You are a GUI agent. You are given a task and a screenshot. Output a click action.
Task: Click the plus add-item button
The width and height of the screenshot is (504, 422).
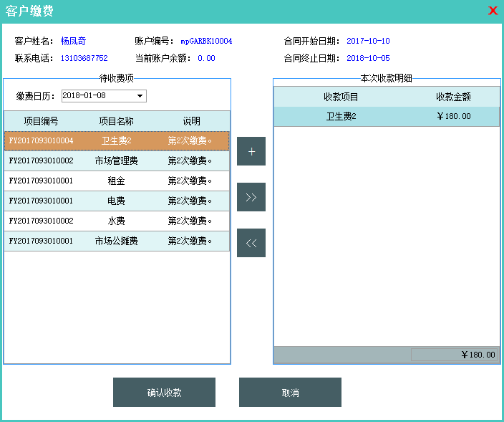pos(251,151)
